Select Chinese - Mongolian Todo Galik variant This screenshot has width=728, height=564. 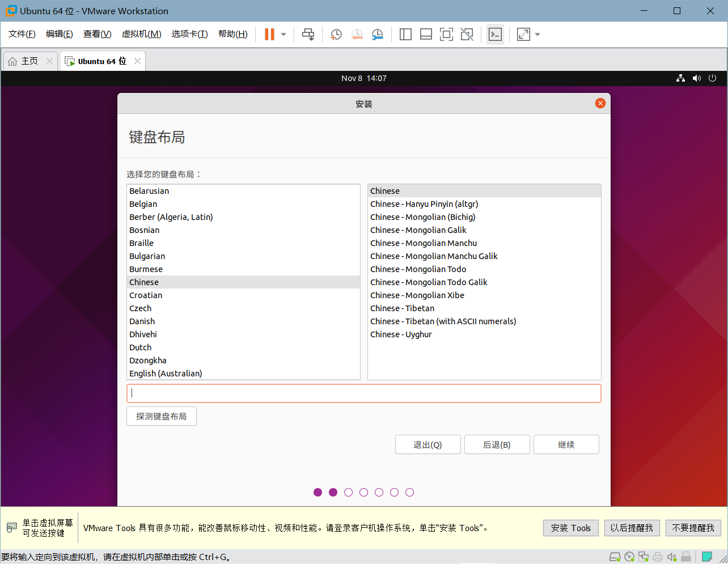click(x=484, y=282)
